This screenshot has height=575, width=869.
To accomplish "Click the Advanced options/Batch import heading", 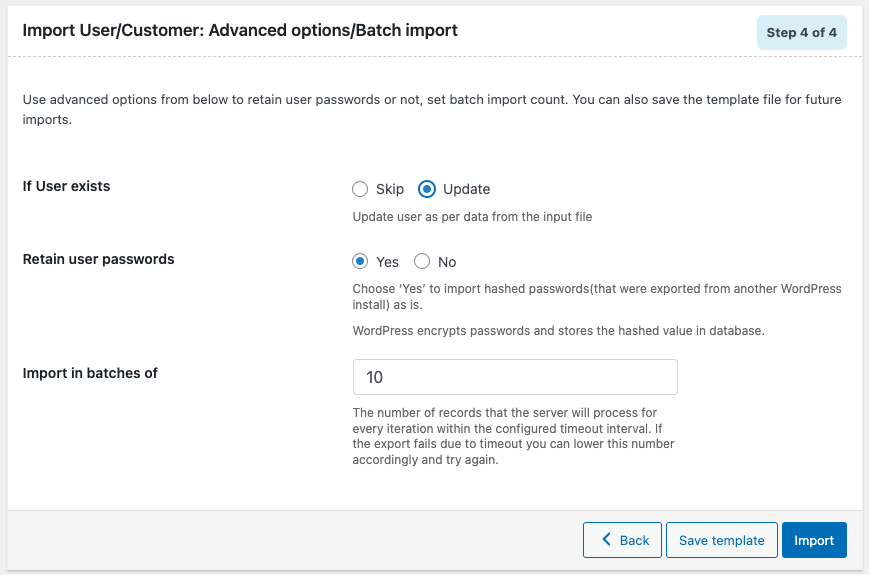I will point(240,30).
